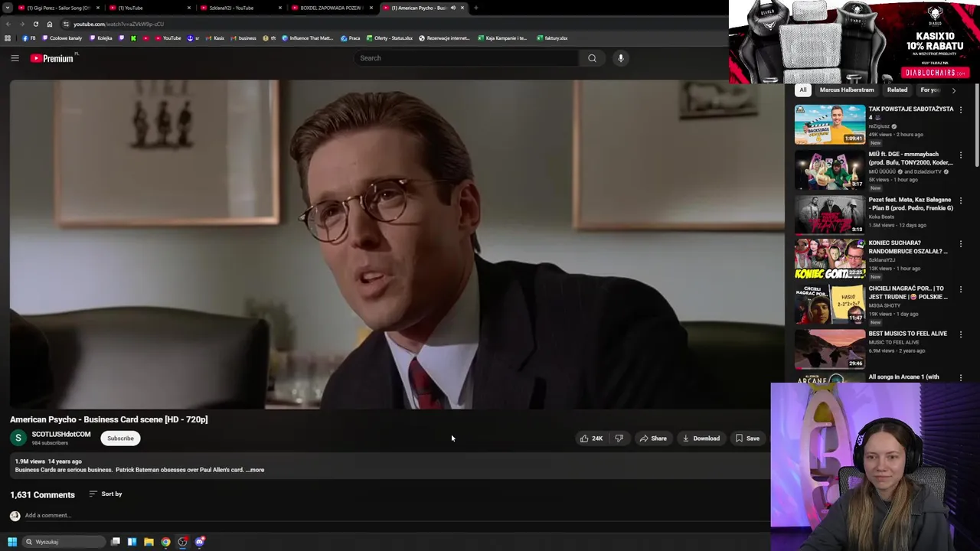980x551 pixels.
Task: Open Pezet feat. Mata Plan B thumbnail
Action: point(830,214)
